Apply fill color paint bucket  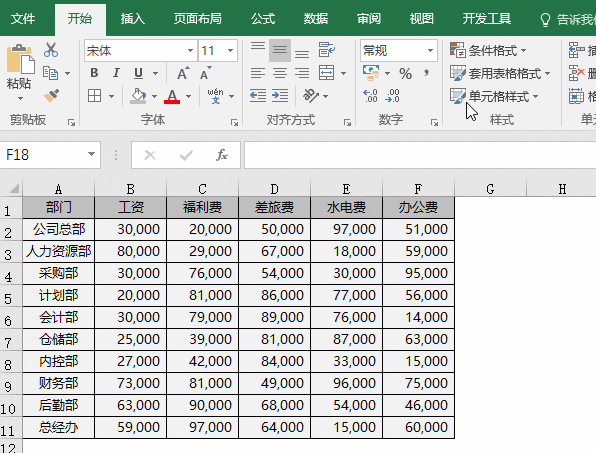point(138,96)
